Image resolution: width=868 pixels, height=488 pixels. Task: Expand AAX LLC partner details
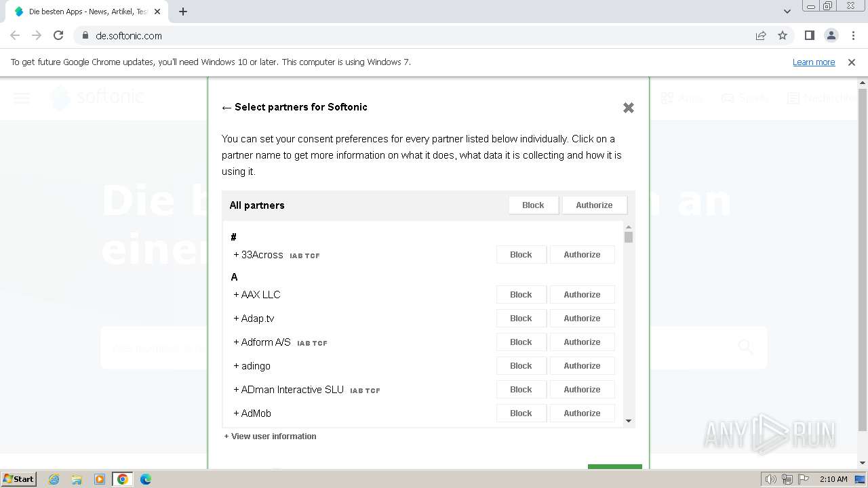tap(257, 295)
